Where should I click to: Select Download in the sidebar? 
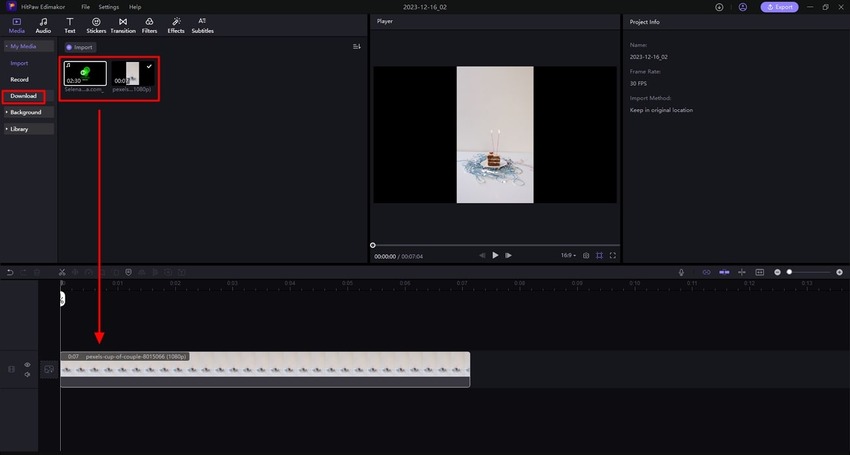pos(23,96)
